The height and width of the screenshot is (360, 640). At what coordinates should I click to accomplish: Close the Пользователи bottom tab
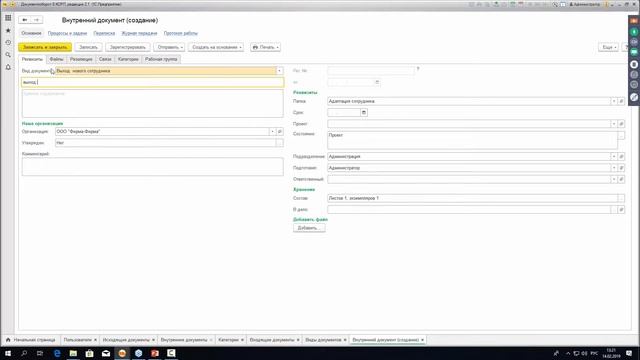[96, 340]
